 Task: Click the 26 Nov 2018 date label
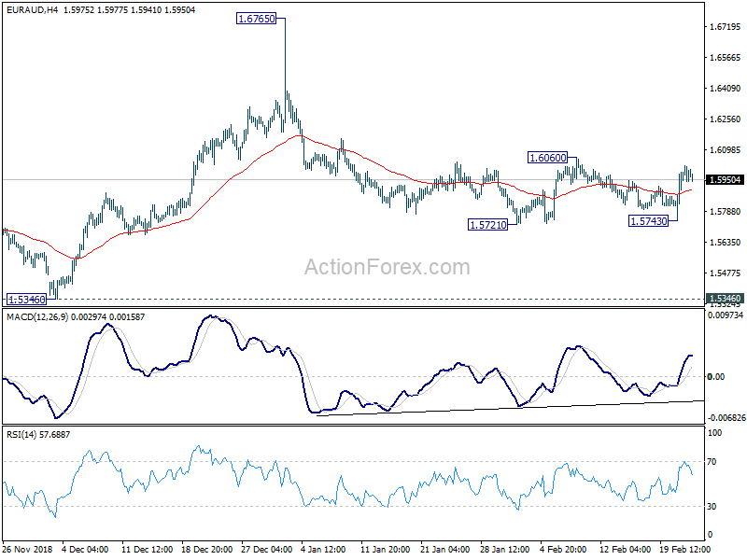(27, 549)
